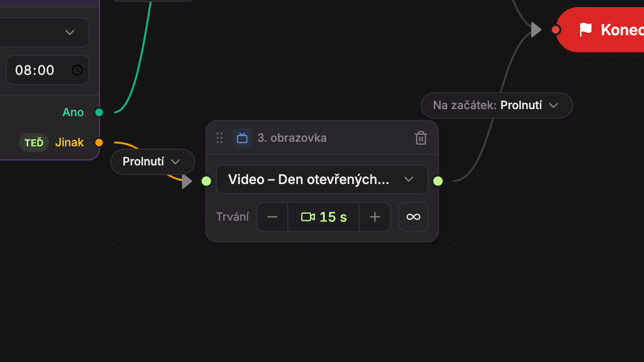
Task: Increase duration with plus button
Action: [375, 217]
